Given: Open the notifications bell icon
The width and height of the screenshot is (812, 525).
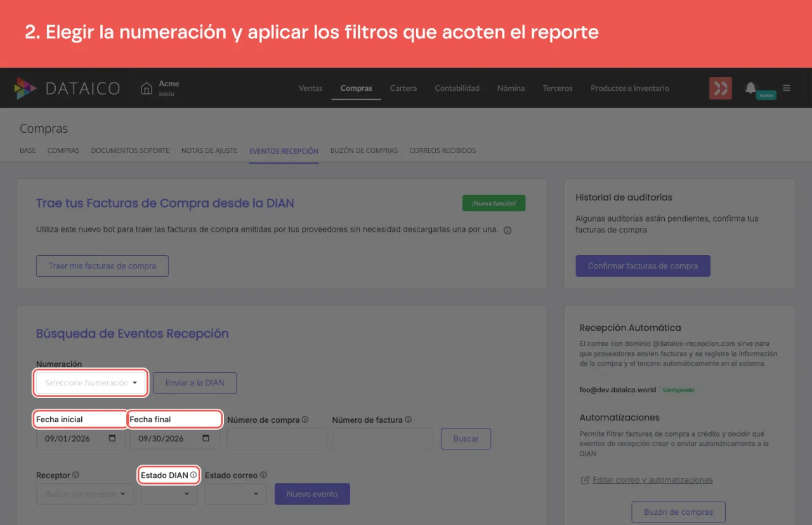Looking at the screenshot, I should (x=750, y=88).
